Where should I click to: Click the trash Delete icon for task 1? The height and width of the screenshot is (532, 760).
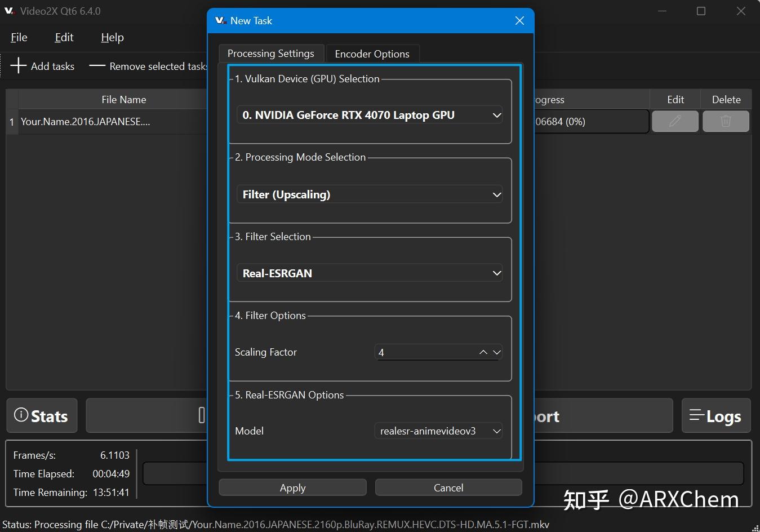(726, 121)
